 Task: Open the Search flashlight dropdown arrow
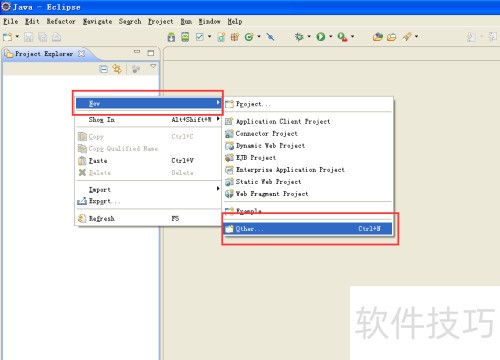[416, 36]
